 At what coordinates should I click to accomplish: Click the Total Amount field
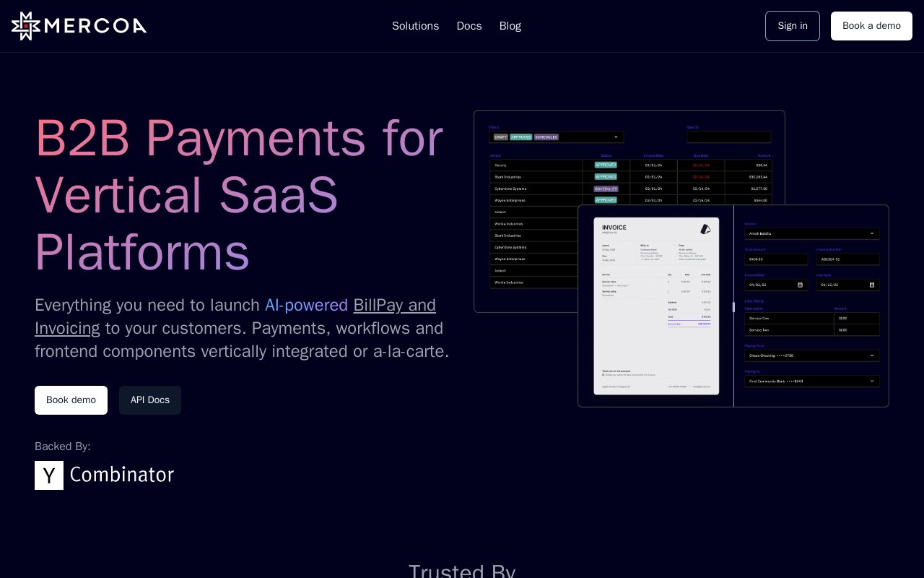(x=776, y=259)
